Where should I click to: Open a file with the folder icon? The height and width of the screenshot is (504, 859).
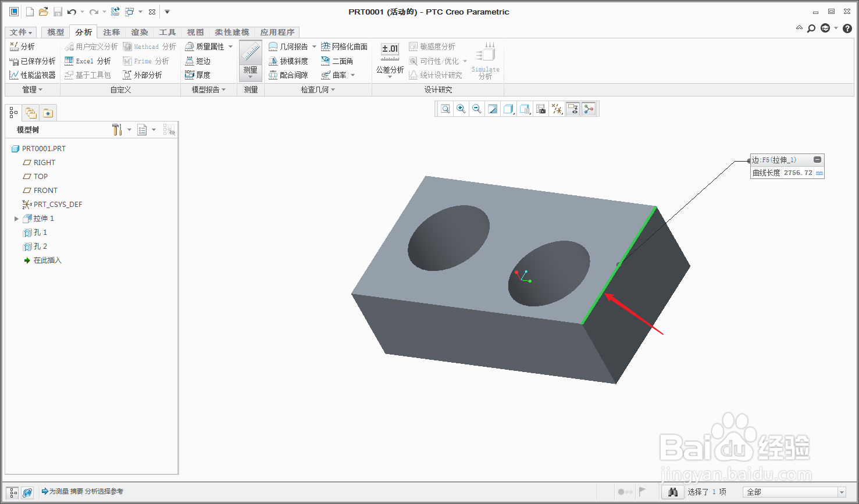(x=44, y=12)
